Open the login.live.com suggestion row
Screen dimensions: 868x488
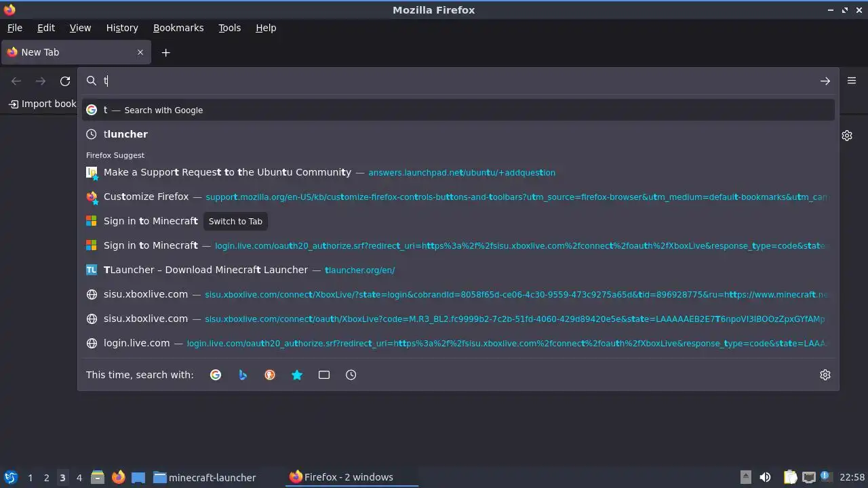pyautogui.click(x=458, y=343)
